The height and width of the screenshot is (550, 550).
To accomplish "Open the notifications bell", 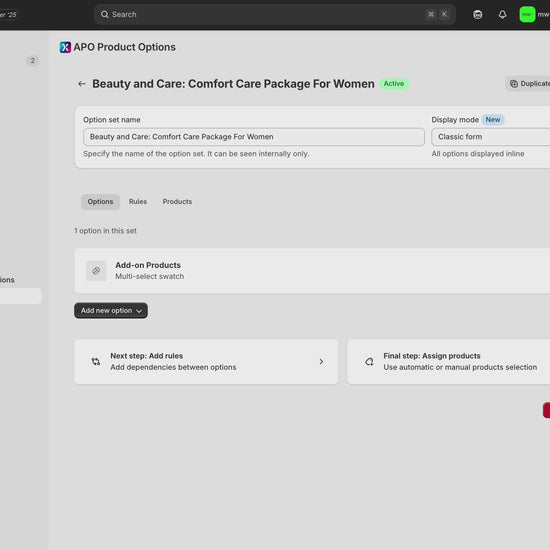I will pyautogui.click(x=502, y=14).
